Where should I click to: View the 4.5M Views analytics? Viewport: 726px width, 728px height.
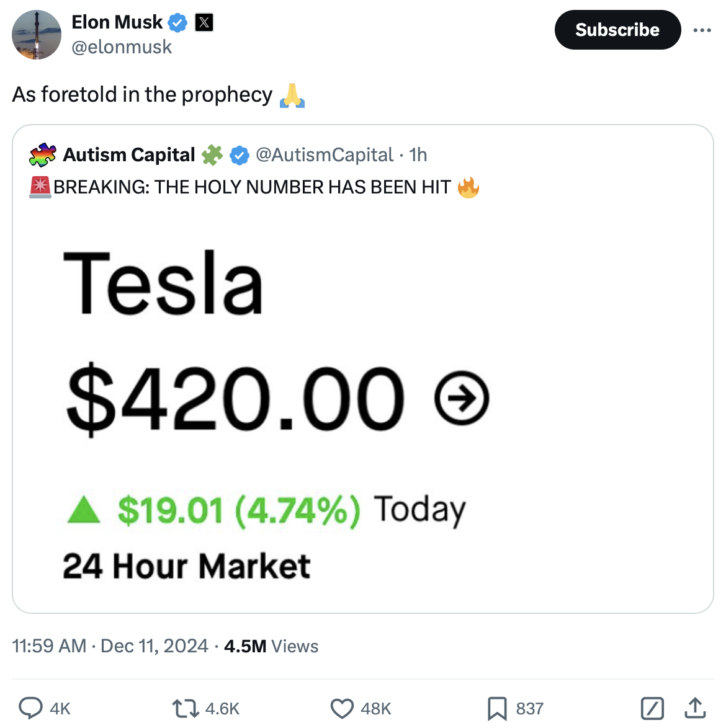point(271,646)
